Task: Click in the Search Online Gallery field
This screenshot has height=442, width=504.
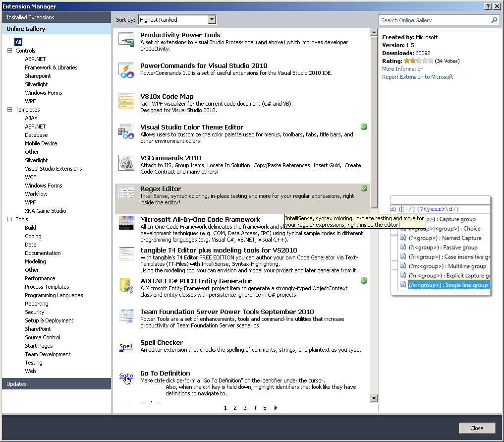Action: click(x=435, y=20)
